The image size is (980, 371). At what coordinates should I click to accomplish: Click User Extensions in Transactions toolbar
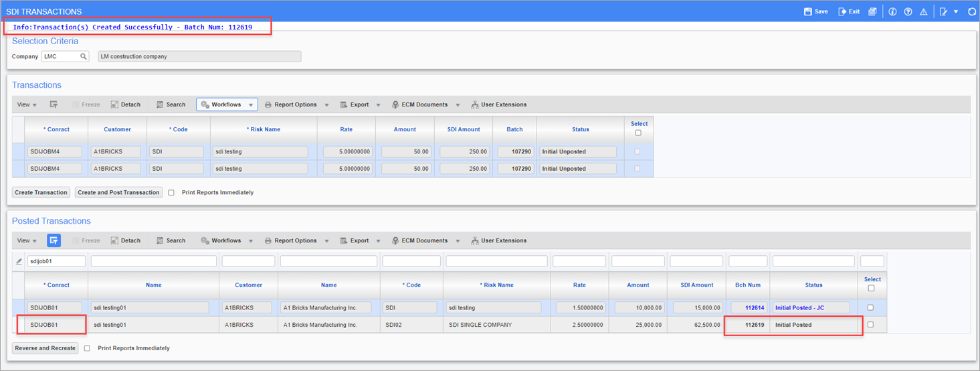coord(498,105)
